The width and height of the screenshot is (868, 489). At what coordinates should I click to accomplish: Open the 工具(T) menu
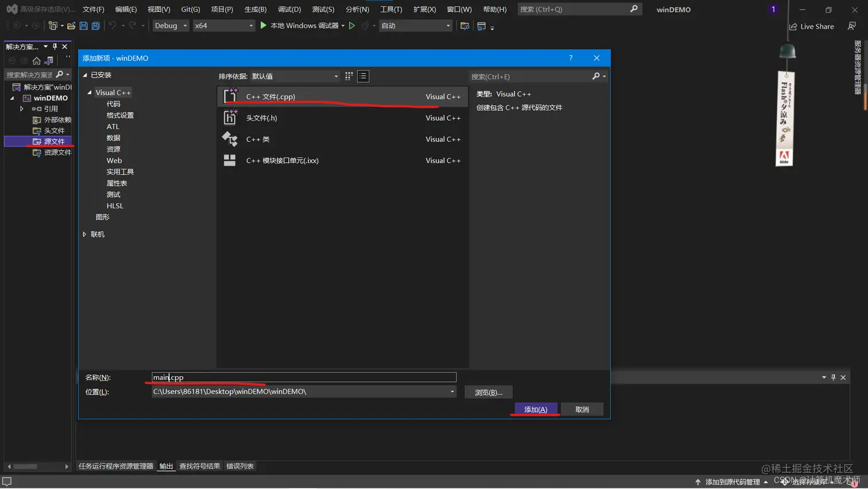[391, 9]
